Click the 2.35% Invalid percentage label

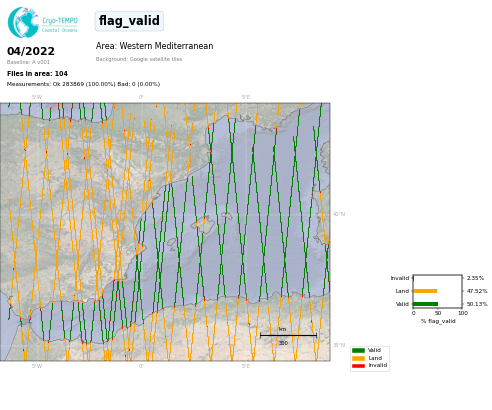coord(475,278)
